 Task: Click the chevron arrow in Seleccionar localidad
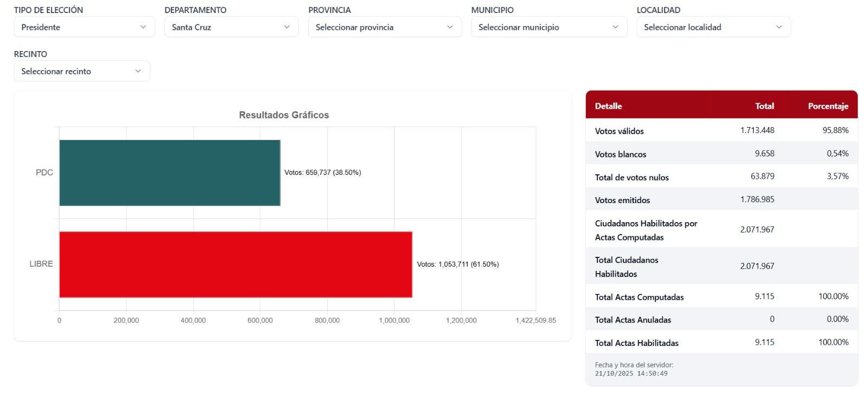pyautogui.click(x=779, y=27)
